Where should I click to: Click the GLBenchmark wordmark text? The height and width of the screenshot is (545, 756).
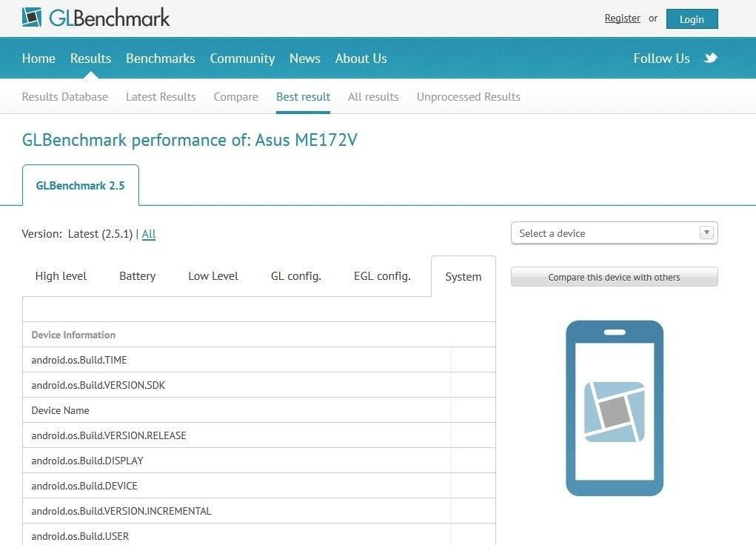click(x=110, y=18)
